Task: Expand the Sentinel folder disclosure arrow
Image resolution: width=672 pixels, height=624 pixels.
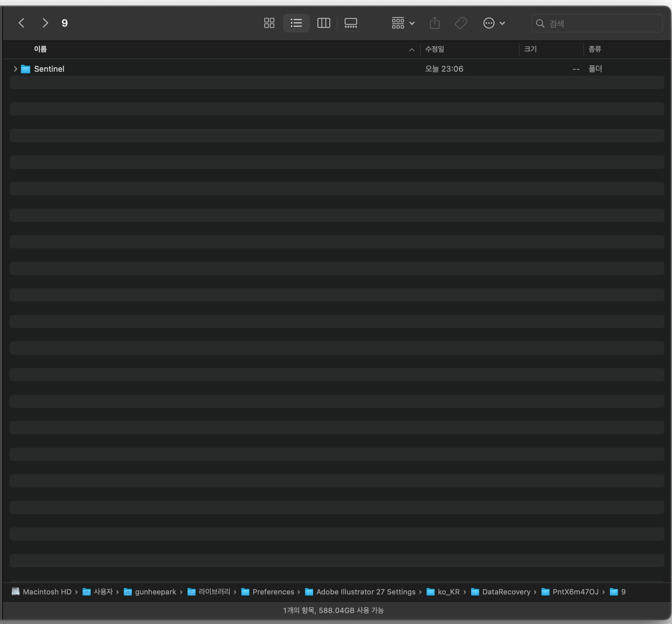Action: click(15, 69)
